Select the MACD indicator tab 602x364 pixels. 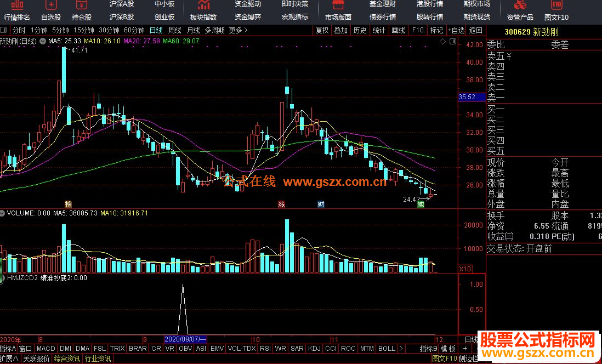[46, 349]
